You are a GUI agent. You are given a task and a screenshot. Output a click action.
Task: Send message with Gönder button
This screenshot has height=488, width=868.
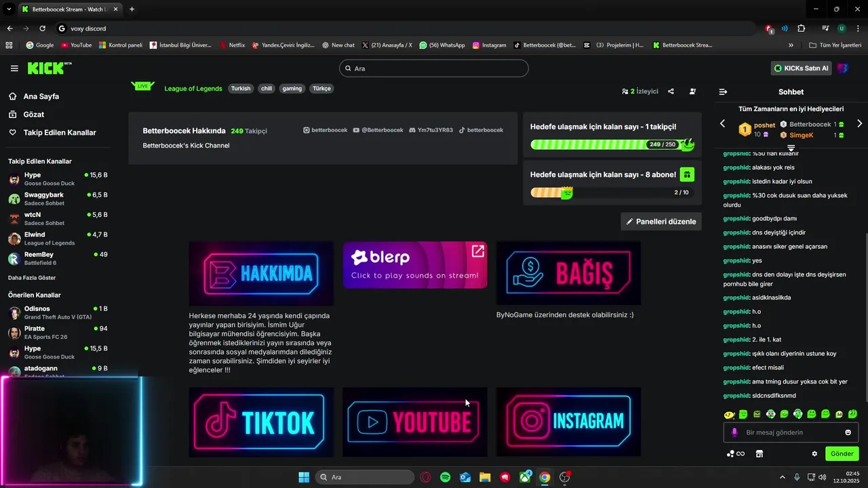pos(842,453)
